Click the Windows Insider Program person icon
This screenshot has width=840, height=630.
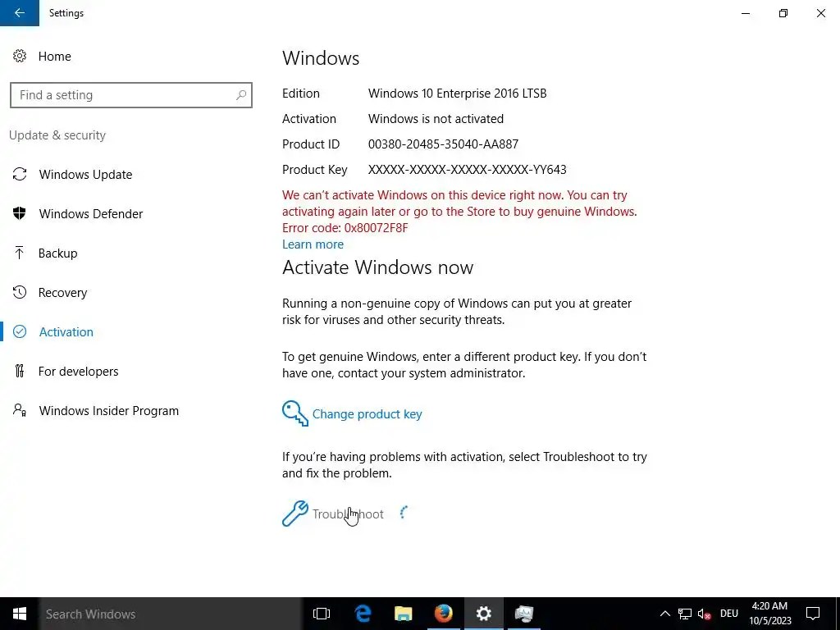coord(20,410)
